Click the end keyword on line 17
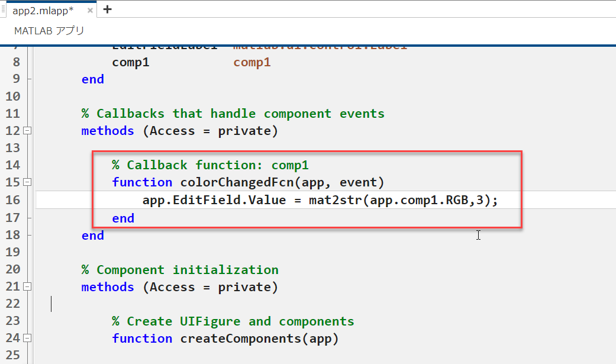 tap(123, 218)
